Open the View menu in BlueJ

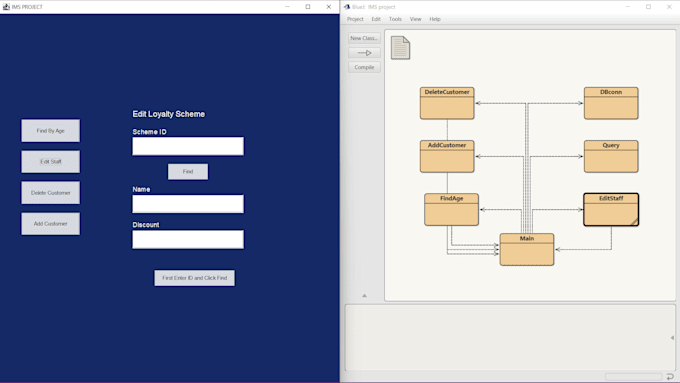415,19
